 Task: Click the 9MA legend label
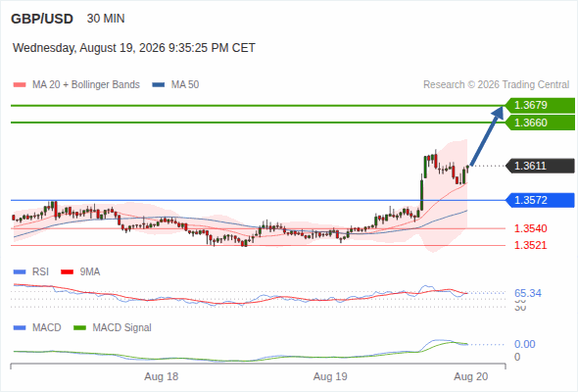point(90,272)
